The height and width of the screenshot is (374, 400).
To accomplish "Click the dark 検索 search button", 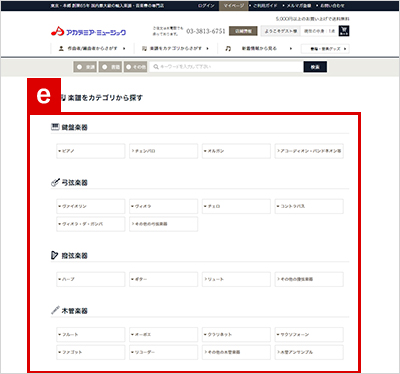I will [x=315, y=67].
